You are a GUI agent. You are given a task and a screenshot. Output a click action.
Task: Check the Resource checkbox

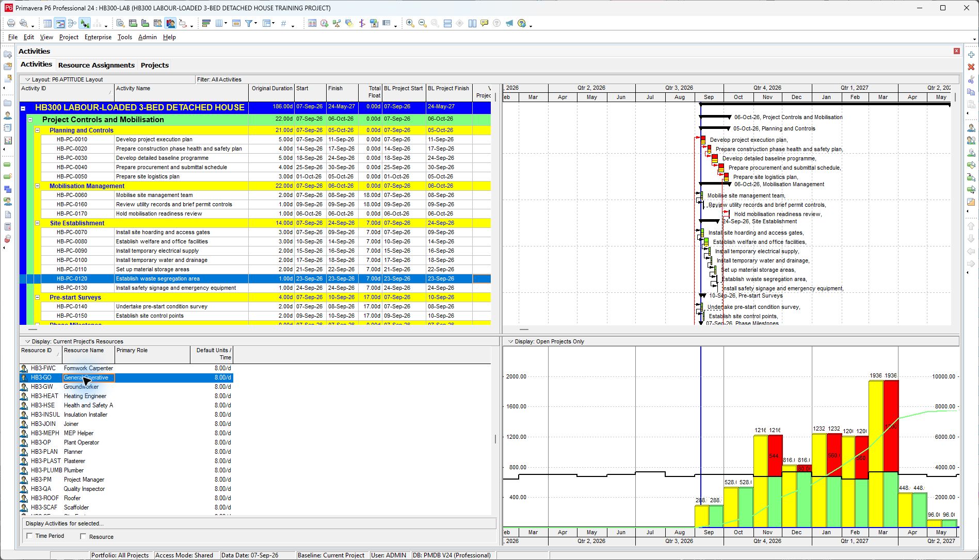click(83, 536)
